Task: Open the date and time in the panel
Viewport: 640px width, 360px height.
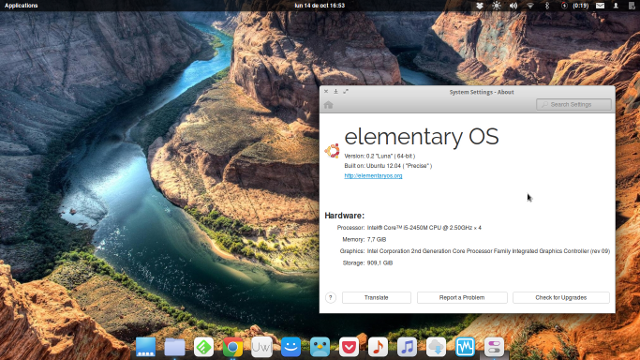Action: [x=320, y=6]
